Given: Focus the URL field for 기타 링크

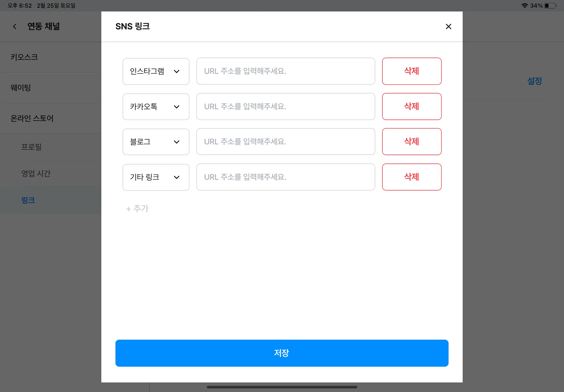Looking at the screenshot, I should tap(286, 177).
